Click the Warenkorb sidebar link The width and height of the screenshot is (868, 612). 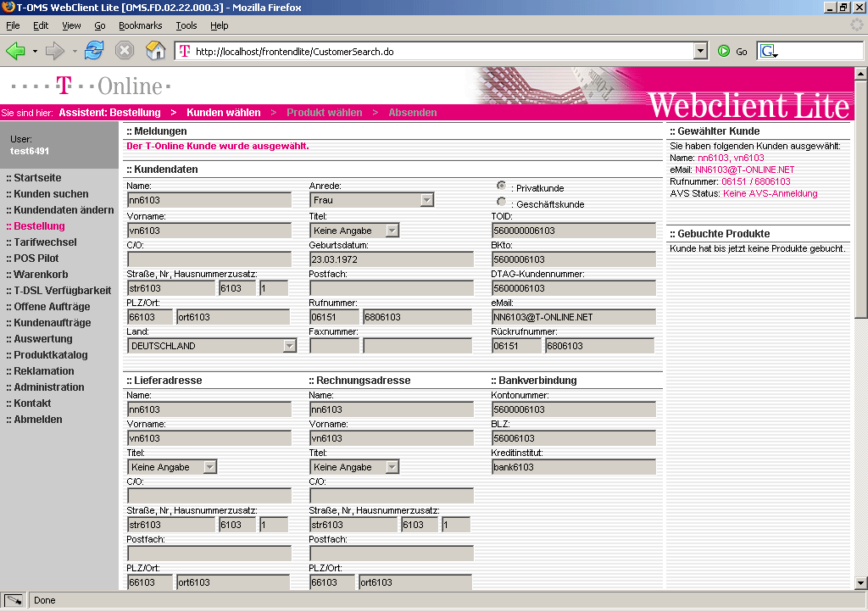pos(41,275)
